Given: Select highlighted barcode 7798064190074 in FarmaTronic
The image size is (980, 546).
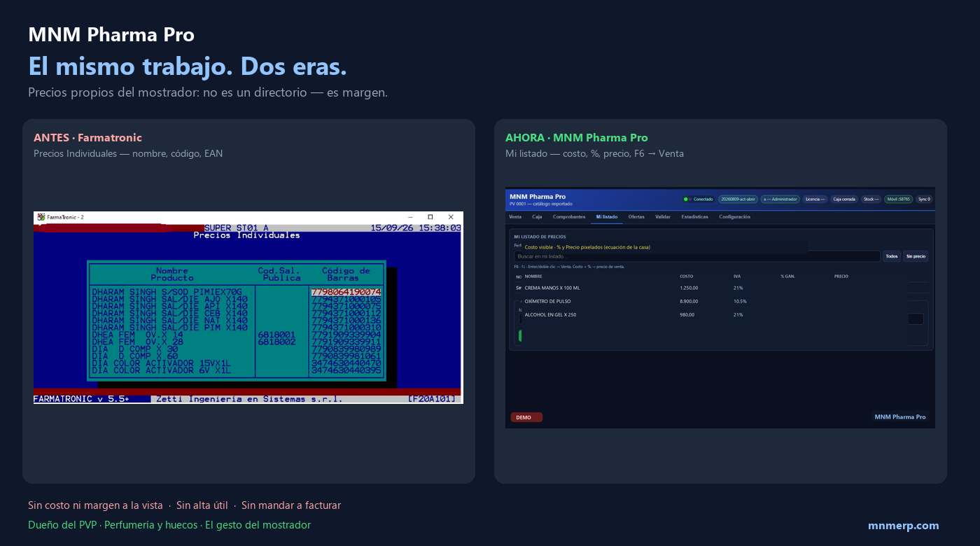Looking at the screenshot, I should (x=346, y=292).
